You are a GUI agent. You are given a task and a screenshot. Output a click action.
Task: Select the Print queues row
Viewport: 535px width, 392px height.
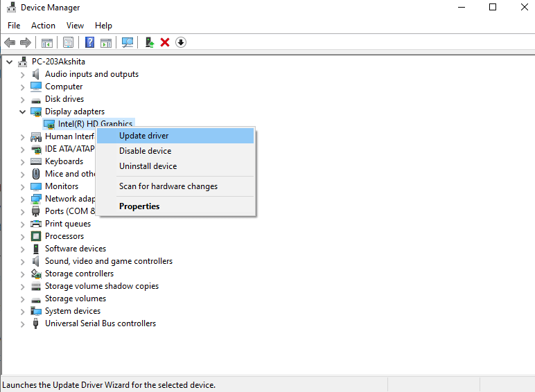68,224
